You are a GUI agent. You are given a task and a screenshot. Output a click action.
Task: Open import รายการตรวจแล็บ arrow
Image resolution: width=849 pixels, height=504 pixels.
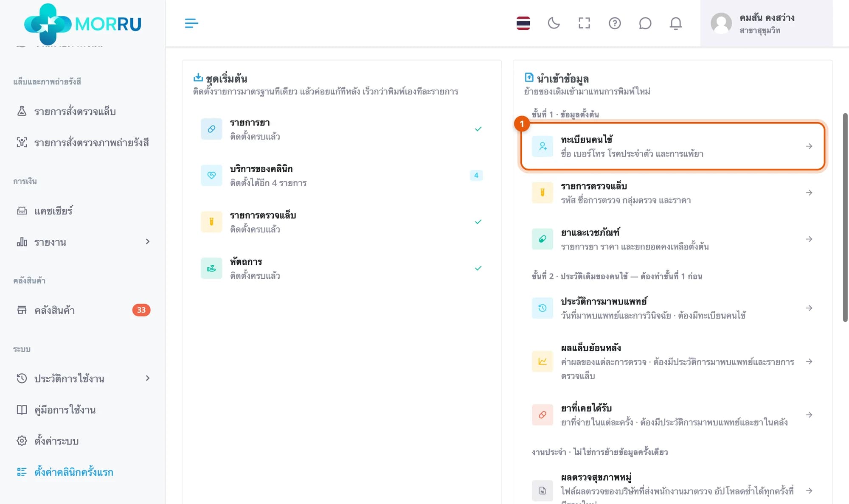pos(809,193)
